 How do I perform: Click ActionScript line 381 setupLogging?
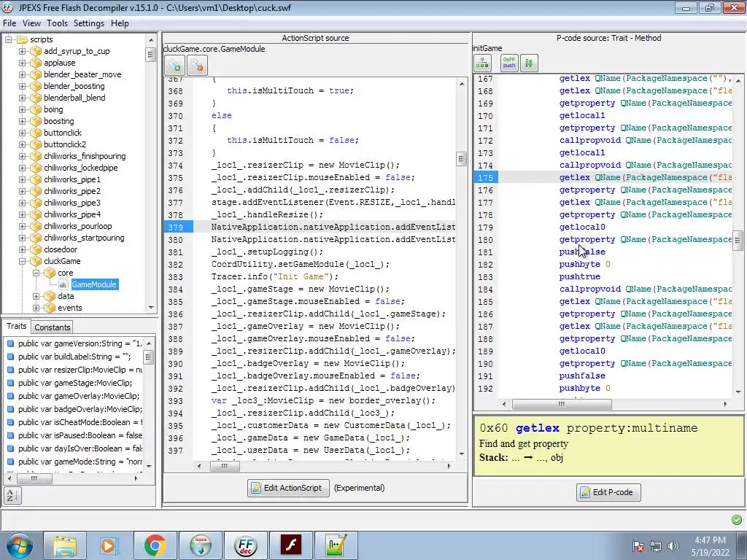pos(267,252)
